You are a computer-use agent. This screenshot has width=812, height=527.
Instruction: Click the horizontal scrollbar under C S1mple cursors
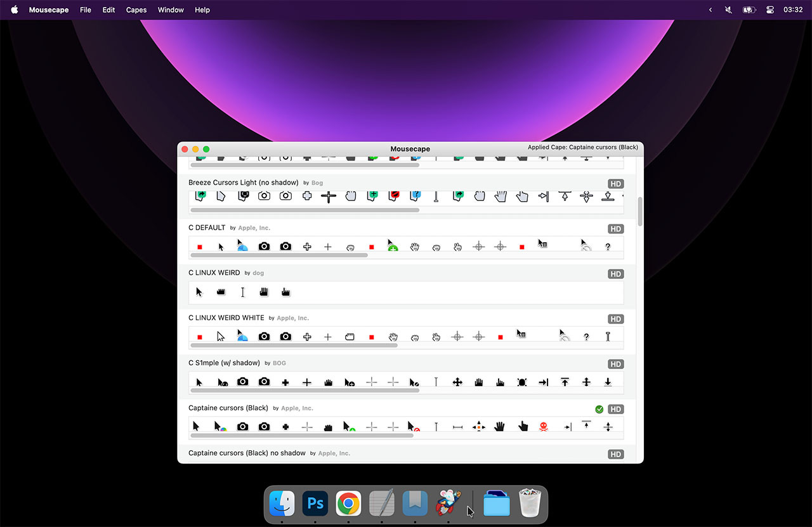(x=304, y=390)
